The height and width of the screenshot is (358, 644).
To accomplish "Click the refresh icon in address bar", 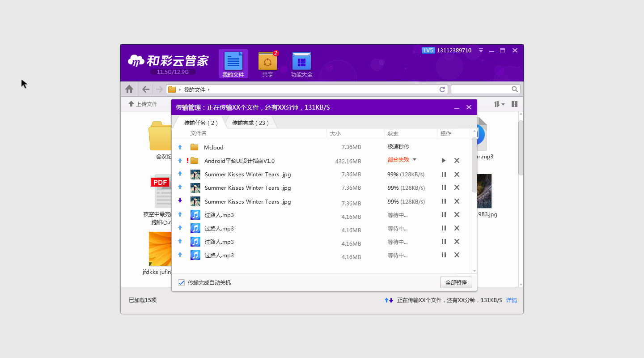I will point(442,89).
